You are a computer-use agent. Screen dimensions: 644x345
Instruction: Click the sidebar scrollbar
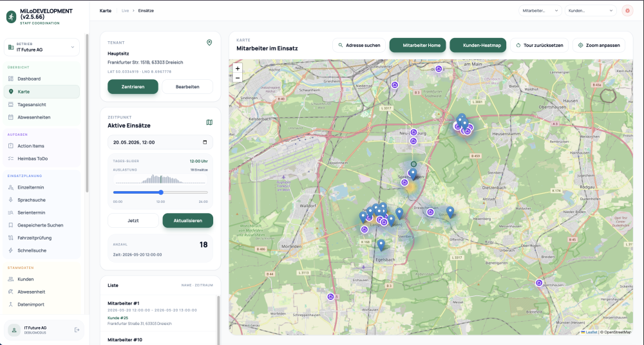tap(87, 113)
